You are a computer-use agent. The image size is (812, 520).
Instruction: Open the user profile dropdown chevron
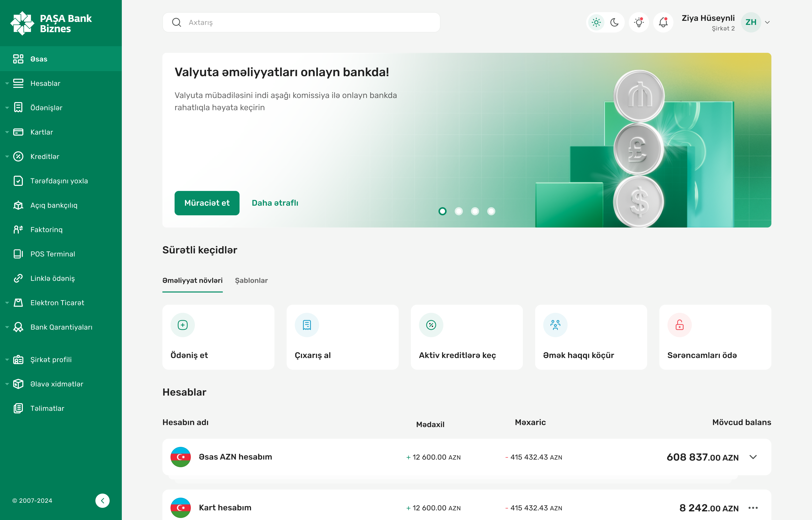pos(767,22)
